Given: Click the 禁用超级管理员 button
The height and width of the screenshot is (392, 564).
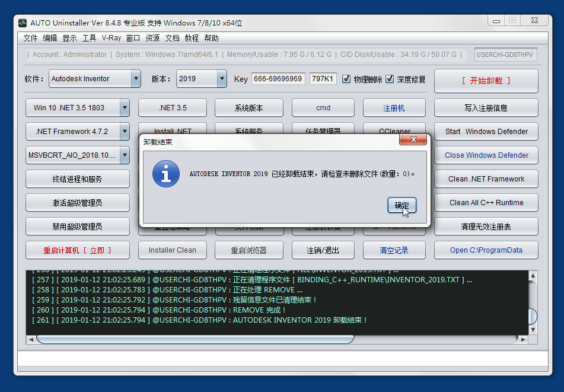Looking at the screenshot, I should (77, 227).
